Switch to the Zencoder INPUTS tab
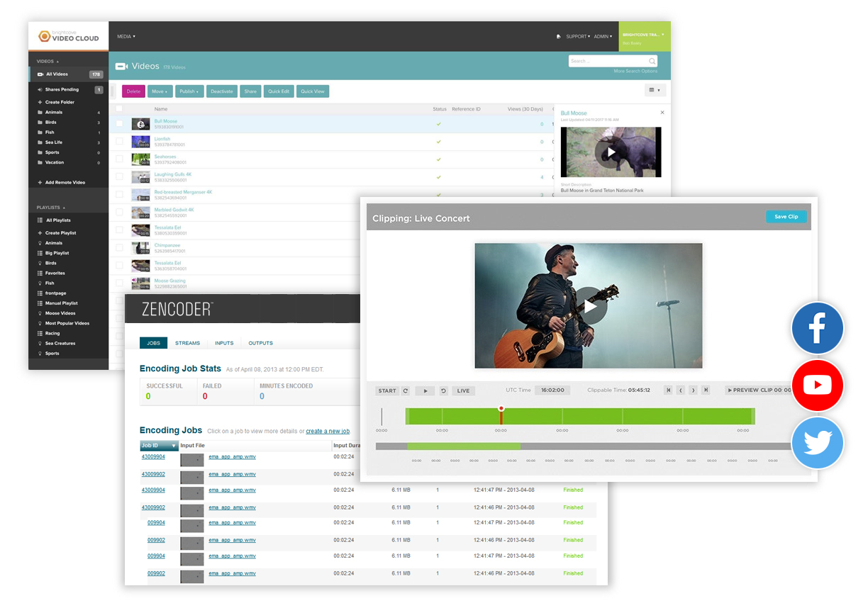The height and width of the screenshot is (608, 868). tap(224, 343)
